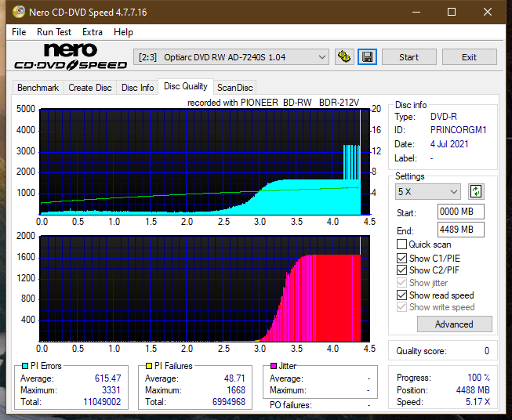
Task: Click the cyan PI Errors legend swatch
Action: pos(25,366)
